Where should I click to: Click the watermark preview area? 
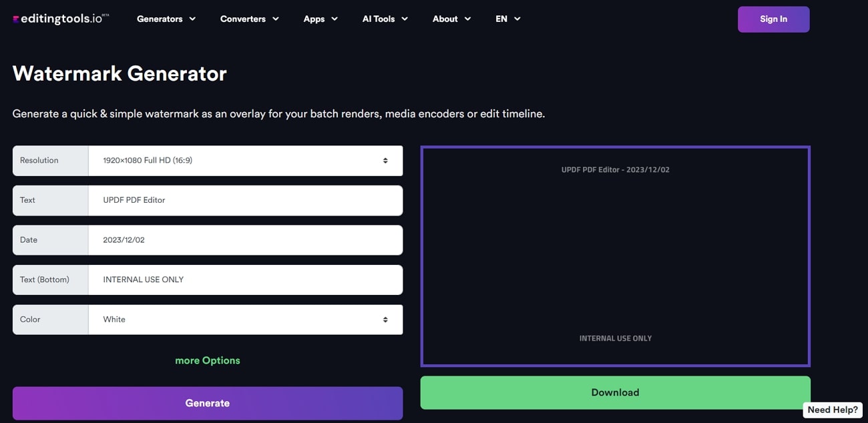click(x=615, y=256)
